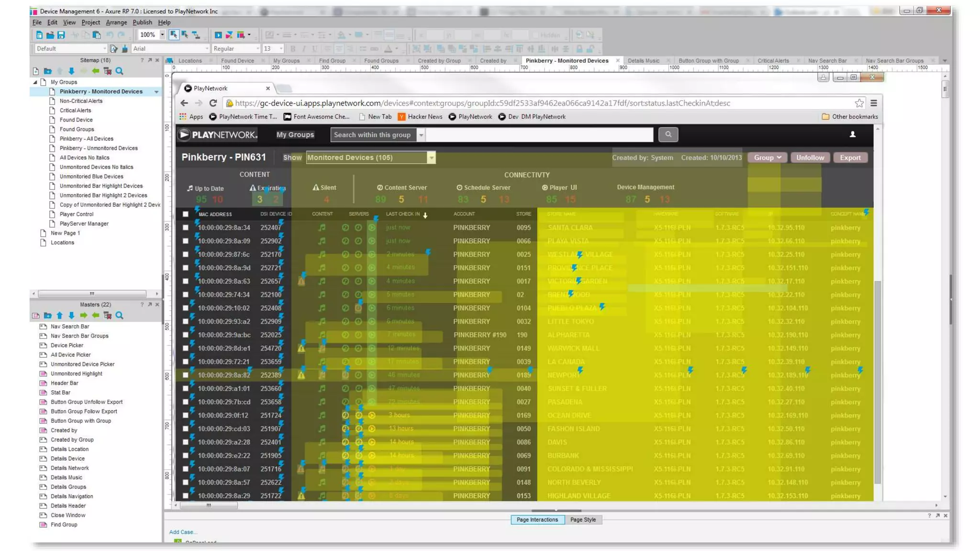
Task: Click the Save file toolbar icon
Action: click(61, 35)
